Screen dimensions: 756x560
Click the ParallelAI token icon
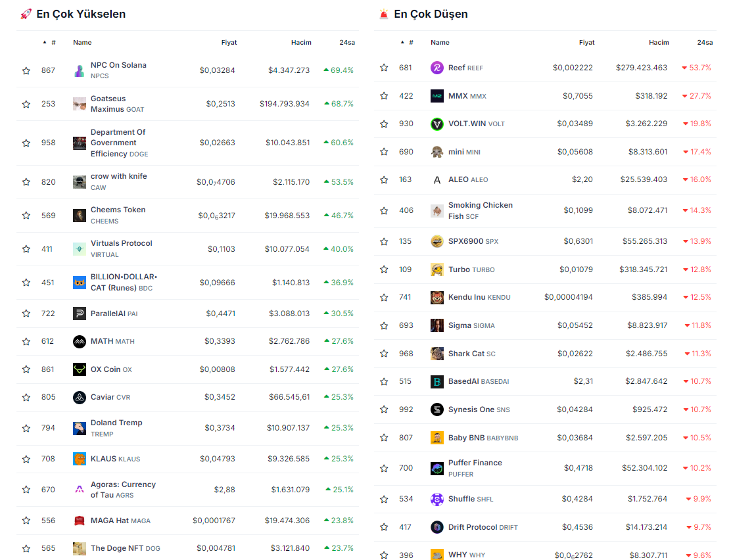(80, 314)
